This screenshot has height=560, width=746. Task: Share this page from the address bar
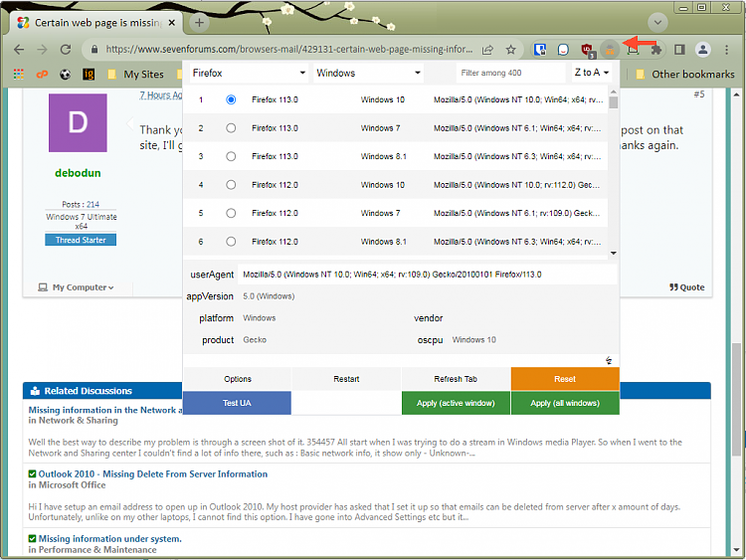pyautogui.click(x=487, y=49)
